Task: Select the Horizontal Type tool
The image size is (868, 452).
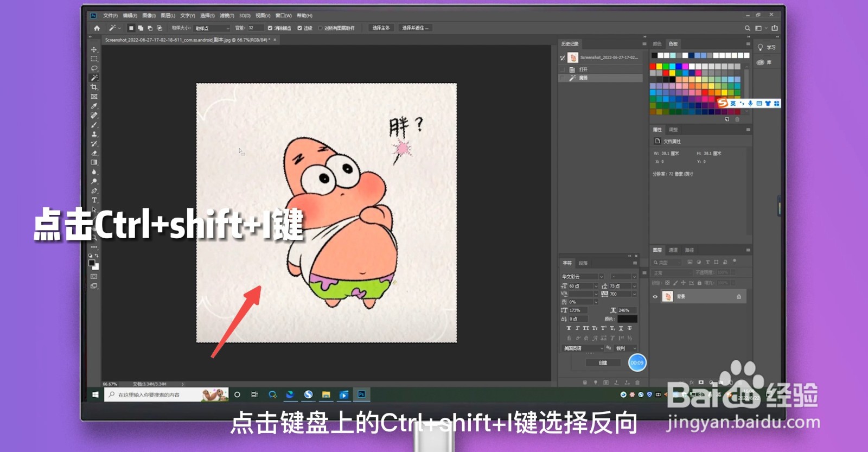Action: 94,200
